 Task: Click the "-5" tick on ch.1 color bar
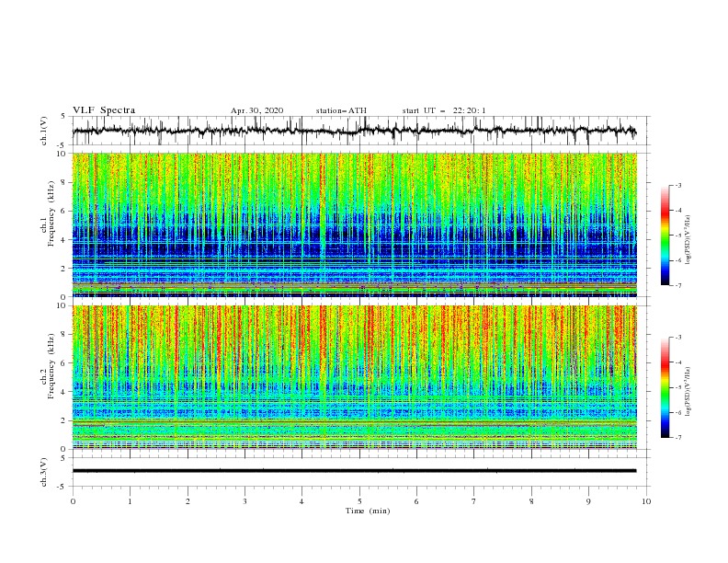(x=677, y=236)
